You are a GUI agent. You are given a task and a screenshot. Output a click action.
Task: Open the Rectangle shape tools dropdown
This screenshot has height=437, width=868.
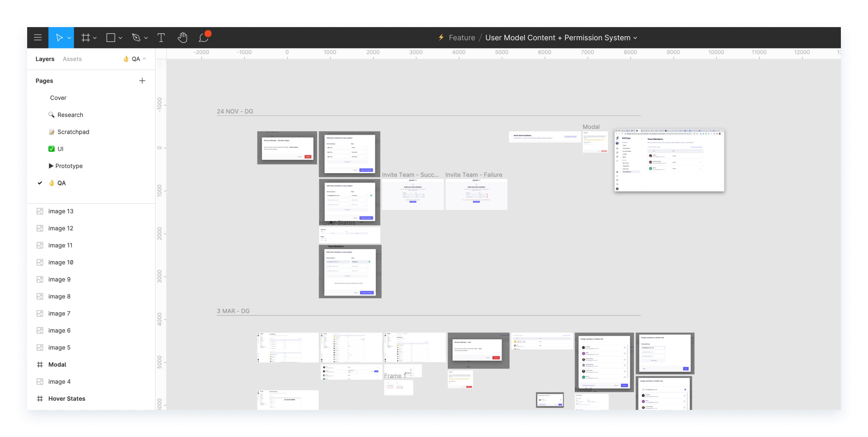(x=120, y=38)
